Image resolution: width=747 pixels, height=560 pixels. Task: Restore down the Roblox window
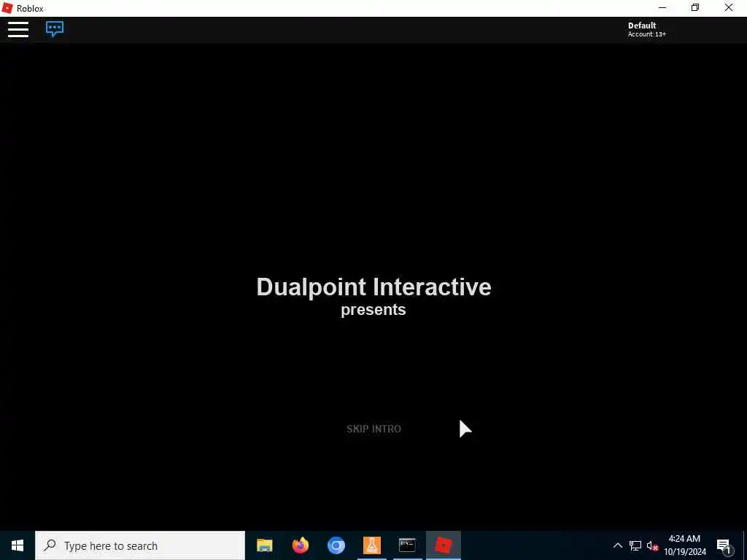point(695,8)
